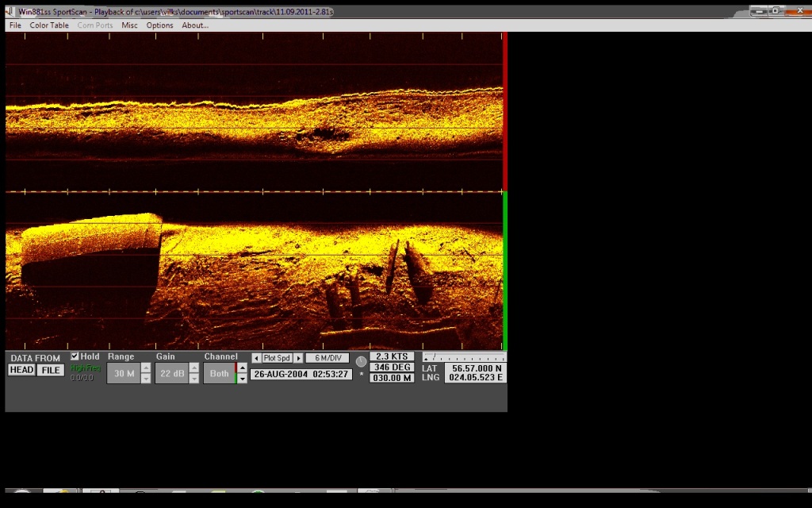Click the 6 M/DIV scale display
This screenshot has height=508, width=812.
pos(327,358)
